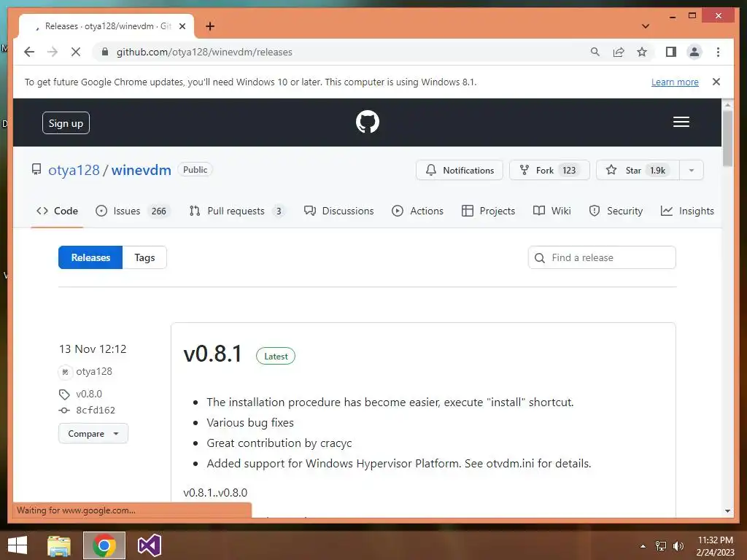Screen dimensions: 747x560
Task: Open the volume tray icon
Action: point(678,546)
